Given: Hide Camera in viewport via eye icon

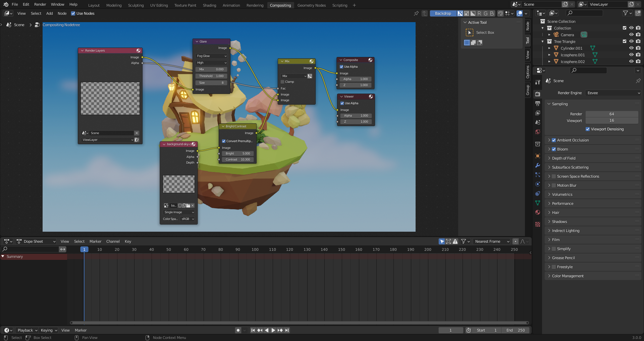Looking at the screenshot, I should pyautogui.click(x=631, y=35).
